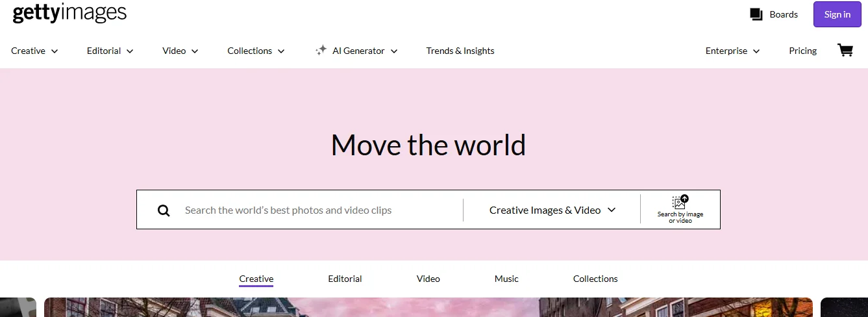
Task: Open the Collections top navigation menu
Action: coord(256,51)
